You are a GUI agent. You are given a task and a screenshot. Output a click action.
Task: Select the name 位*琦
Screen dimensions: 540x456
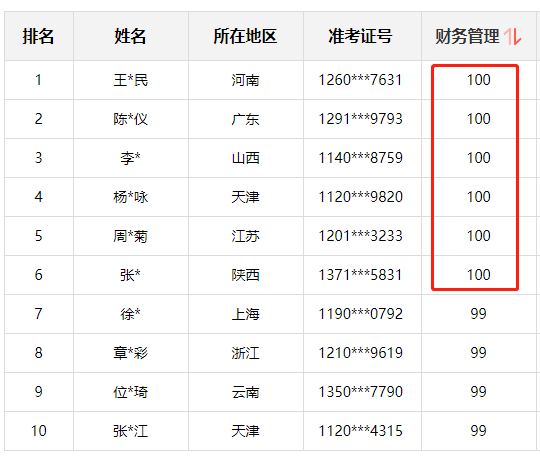click(131, 392)
